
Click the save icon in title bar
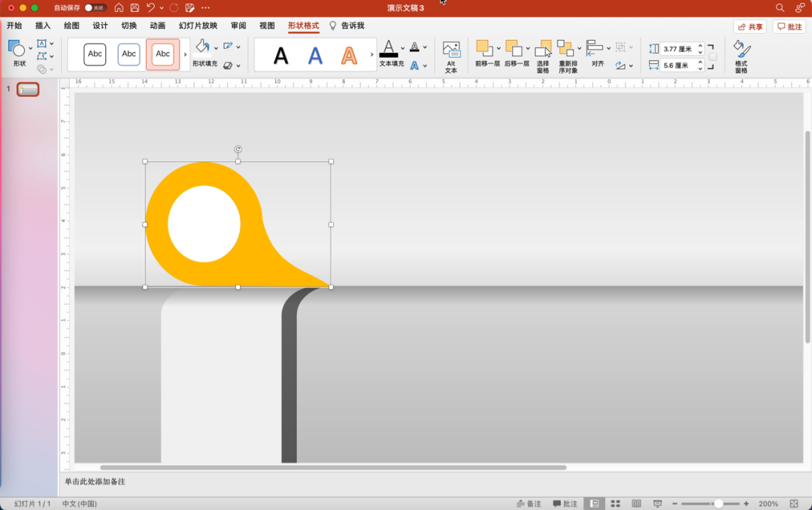135,8
